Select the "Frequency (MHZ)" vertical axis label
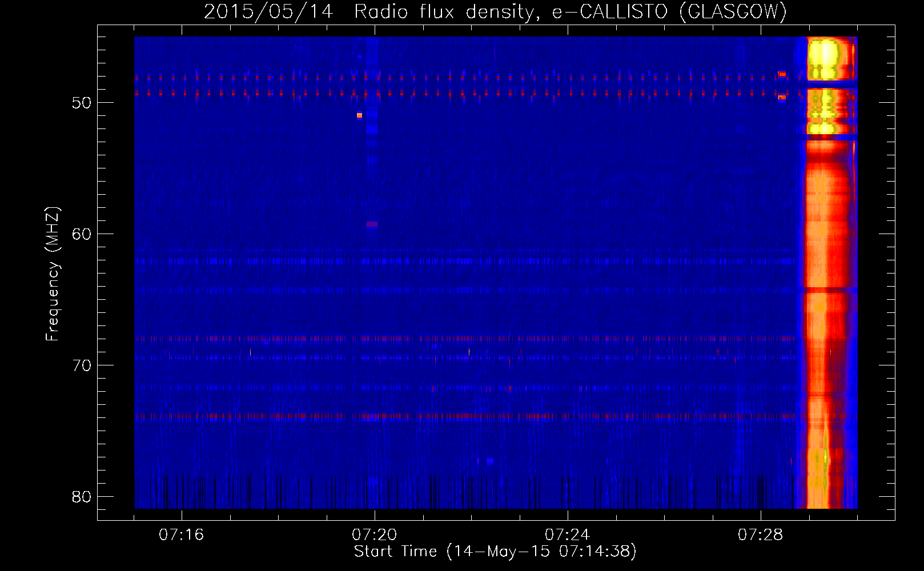Screen dimensions: 924x571 (53, 274)
